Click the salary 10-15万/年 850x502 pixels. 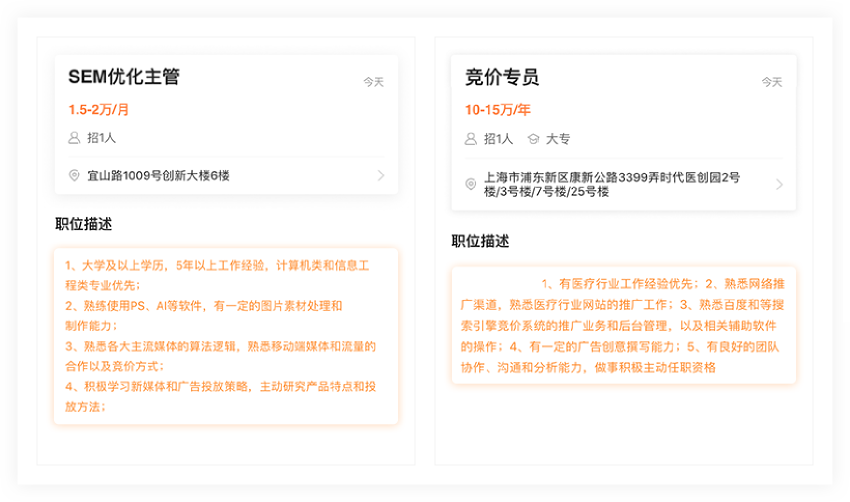498,110
